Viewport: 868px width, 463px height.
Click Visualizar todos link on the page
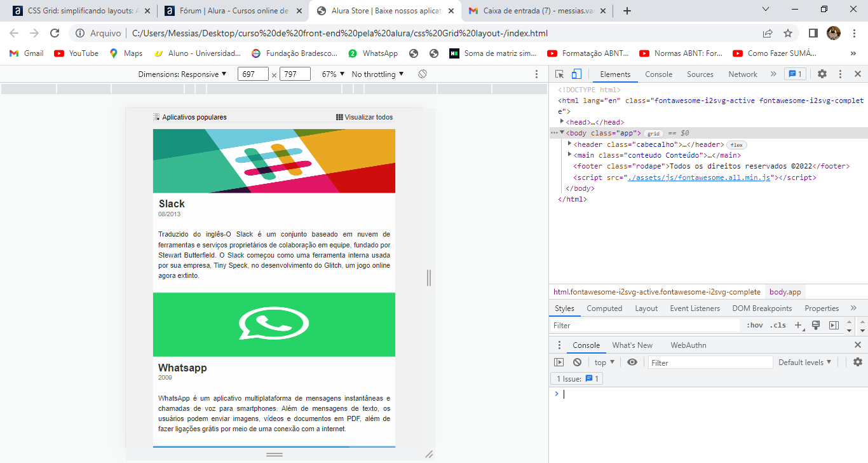[x=365, y=117]
